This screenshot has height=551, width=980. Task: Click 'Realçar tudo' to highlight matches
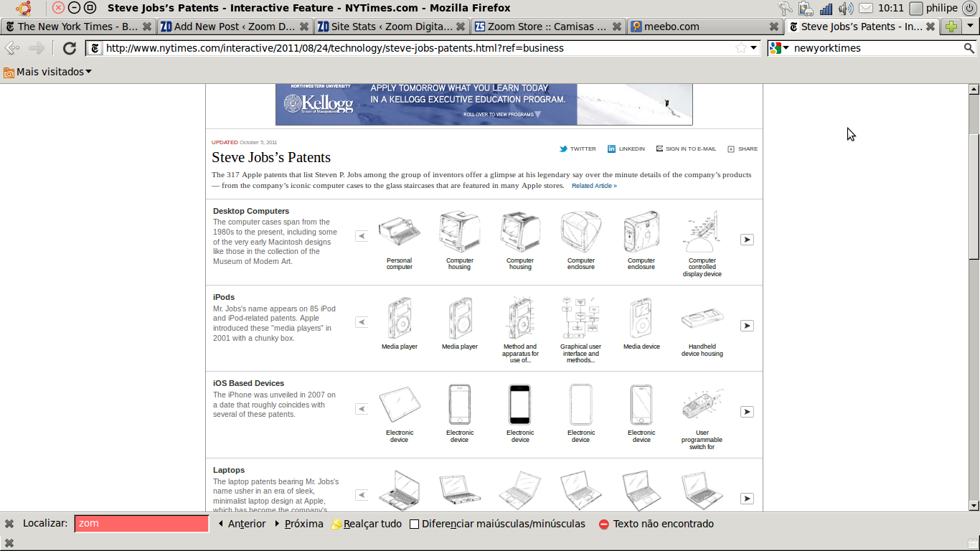[367, 524]
